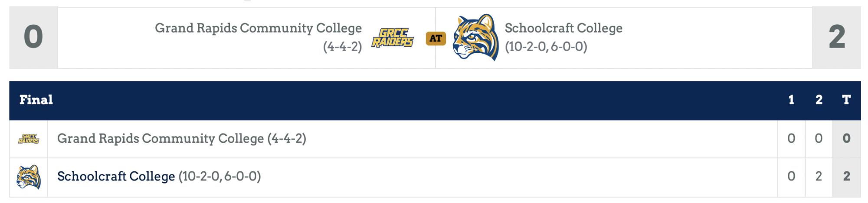The height and width of the screenshot is (203, 868).
Task: Click the Schoolcraft wildcat logo in header
Action: pos(475,37)
